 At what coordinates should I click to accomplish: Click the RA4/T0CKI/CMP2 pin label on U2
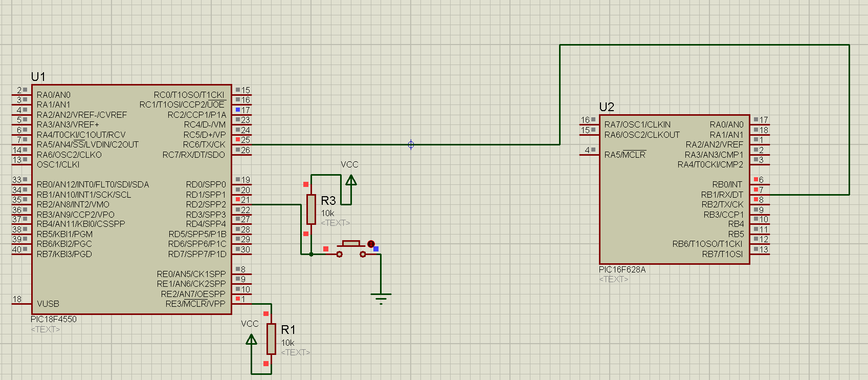(x=710, y=164)
